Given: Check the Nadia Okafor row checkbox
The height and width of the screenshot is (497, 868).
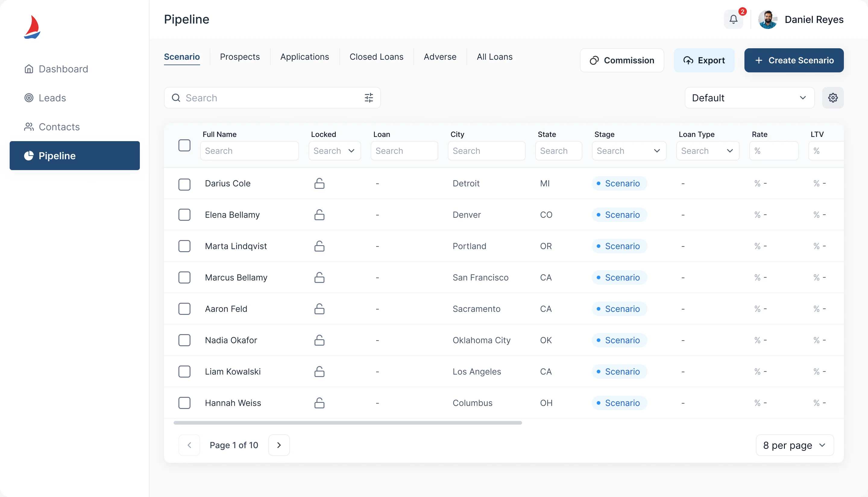Looking at the screenshot, I should 184,340.
